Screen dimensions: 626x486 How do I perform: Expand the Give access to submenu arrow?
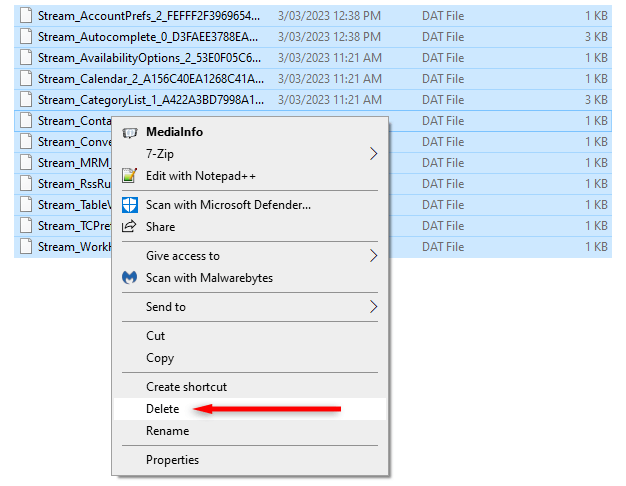coord(374,256)
